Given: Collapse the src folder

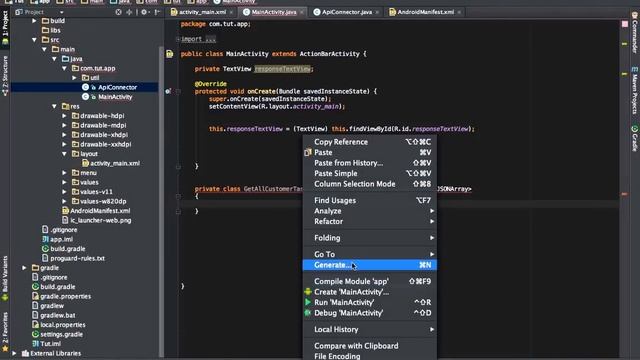Looking at the screenshot, I should coord(35,40).
